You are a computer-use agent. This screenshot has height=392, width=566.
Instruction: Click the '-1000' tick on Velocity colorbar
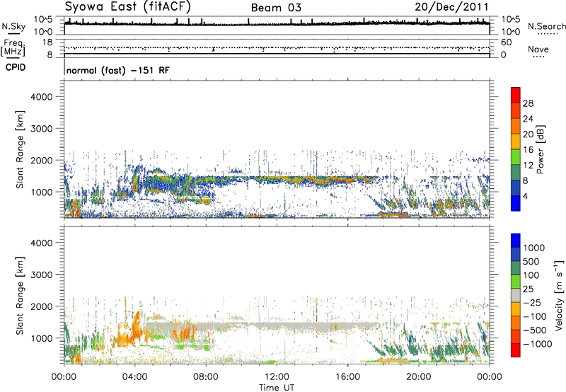537,344
